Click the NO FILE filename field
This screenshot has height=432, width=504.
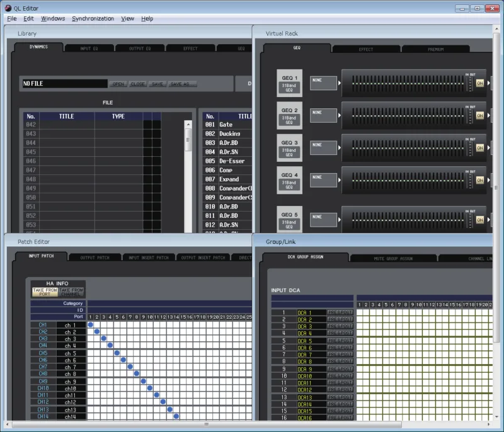65,84
